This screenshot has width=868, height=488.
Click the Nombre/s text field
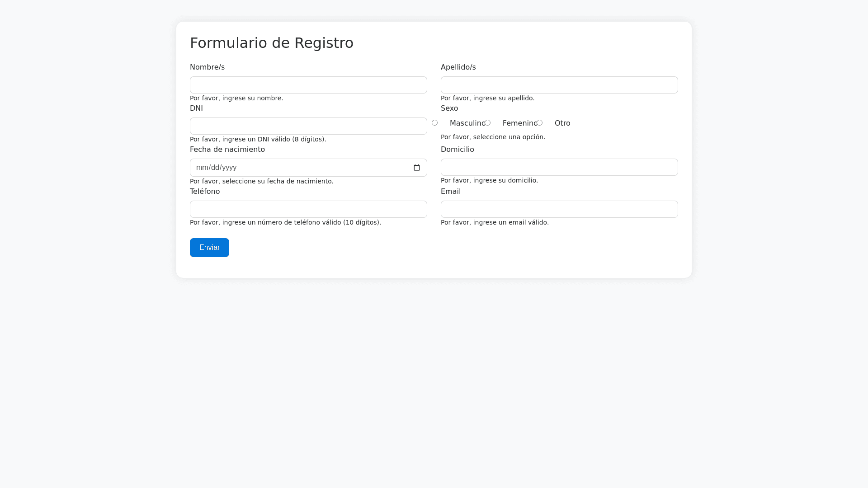[x=308, y=85]
